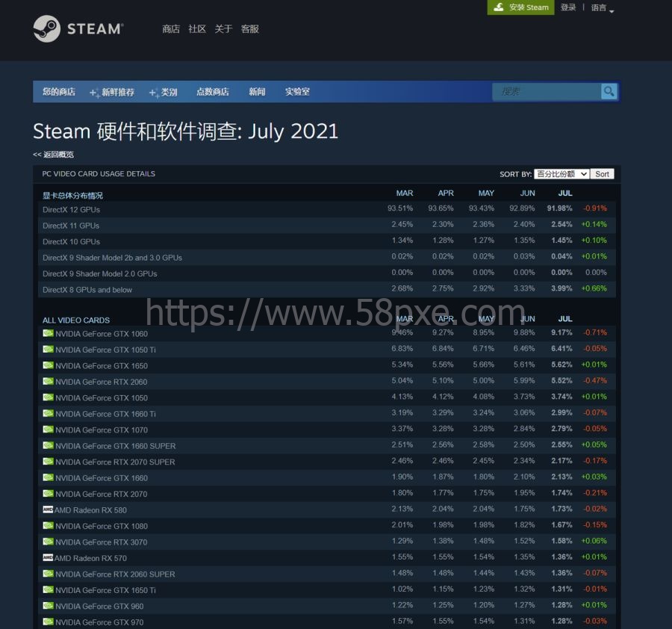Screen dimensions: 672x629
Task: Open the SORT BY dropdown
Action: (561, 173)
